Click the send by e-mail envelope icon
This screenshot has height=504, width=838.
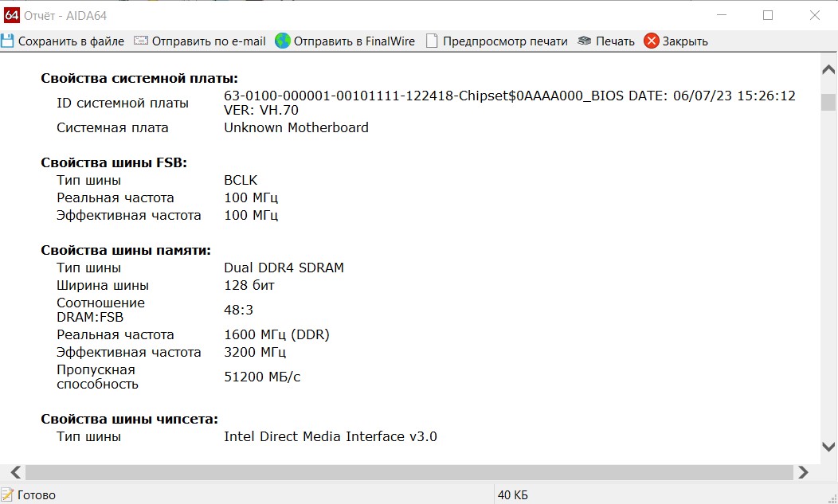140,41
